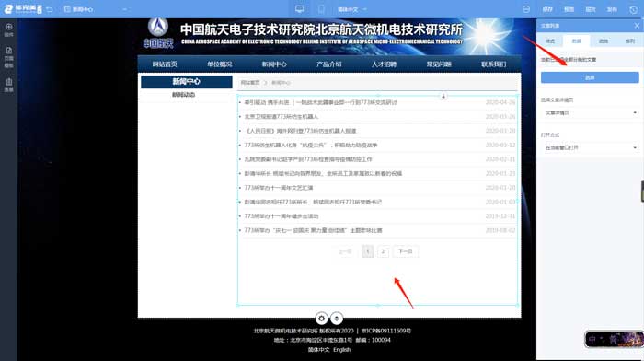
Task: Click the 下一页 pagination button
Action: click(x=406, y=251)
